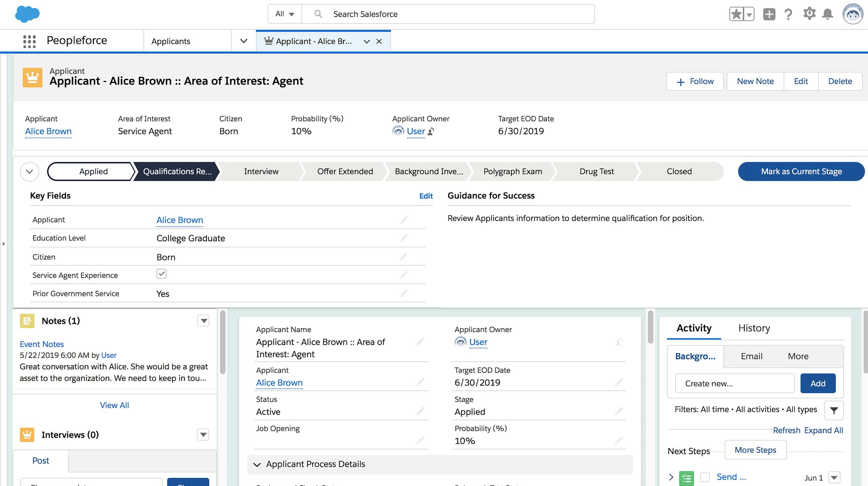
Task: Click the change owner icon in detail section
Action: 619,342
